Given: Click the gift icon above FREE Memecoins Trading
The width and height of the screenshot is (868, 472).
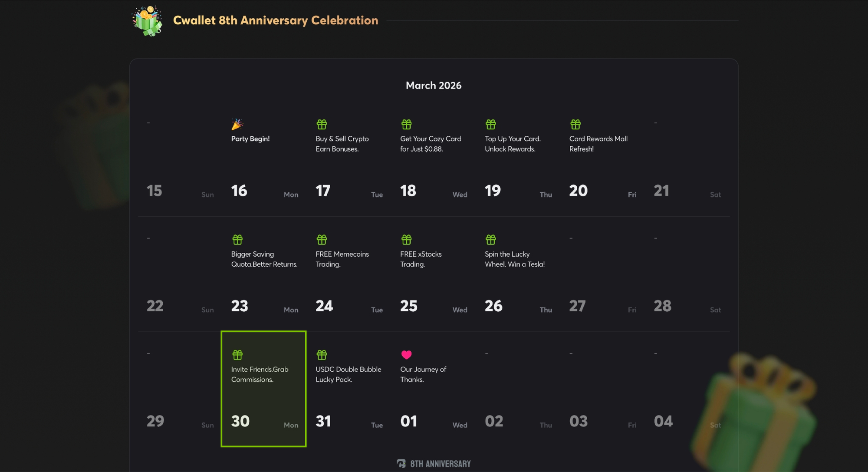Looking at the screenshot, I should pyautogui.click(x=322, y=240).
